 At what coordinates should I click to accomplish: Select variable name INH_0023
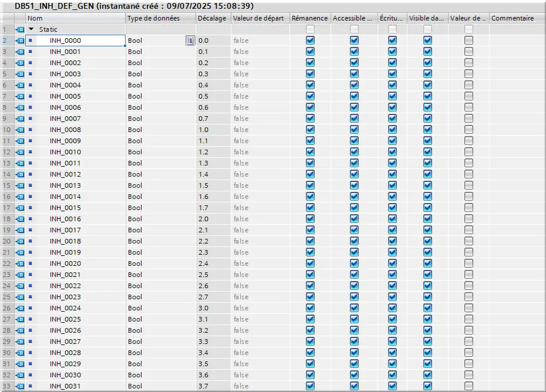pyautogui.click(x=65, y=297)
